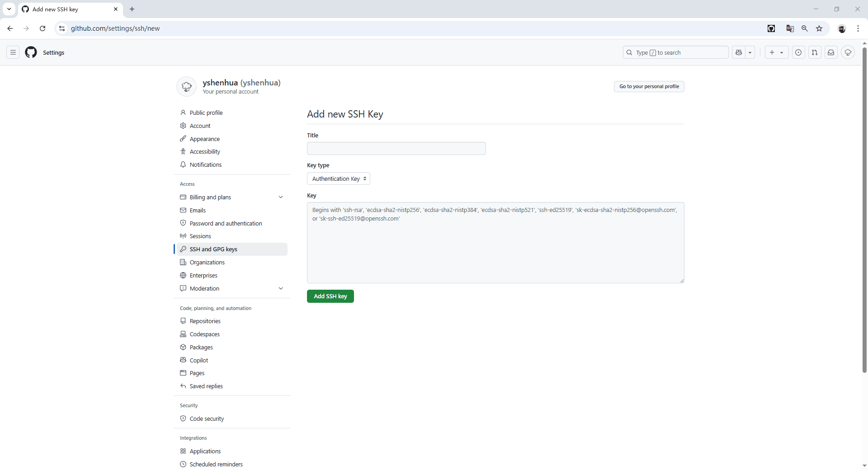Open SSH and GPG keys settings
The image size is (868, 470).
pyautogui.click(x=213, y=249)
